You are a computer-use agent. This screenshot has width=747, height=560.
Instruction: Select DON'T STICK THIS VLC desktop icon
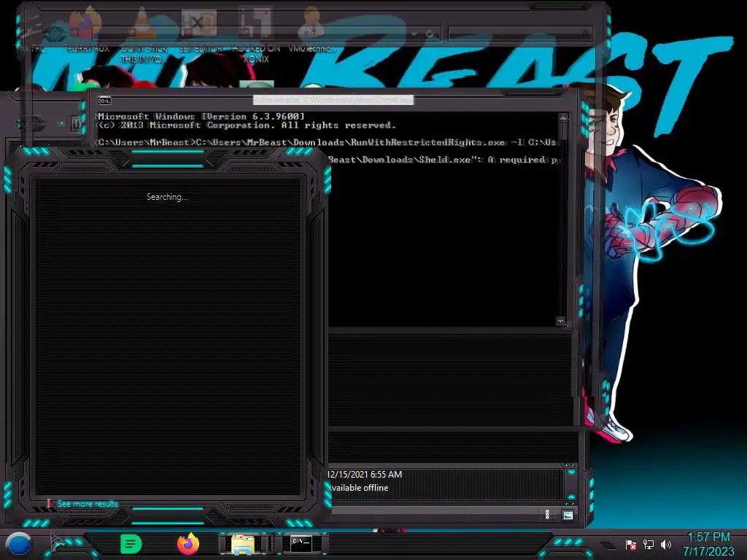coord(144,36)
